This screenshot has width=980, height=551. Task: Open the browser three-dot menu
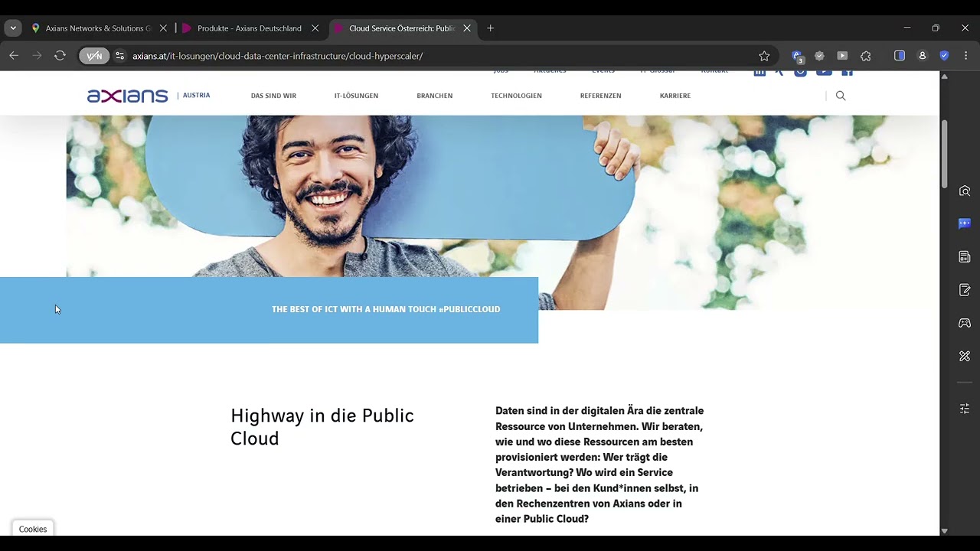966,56
